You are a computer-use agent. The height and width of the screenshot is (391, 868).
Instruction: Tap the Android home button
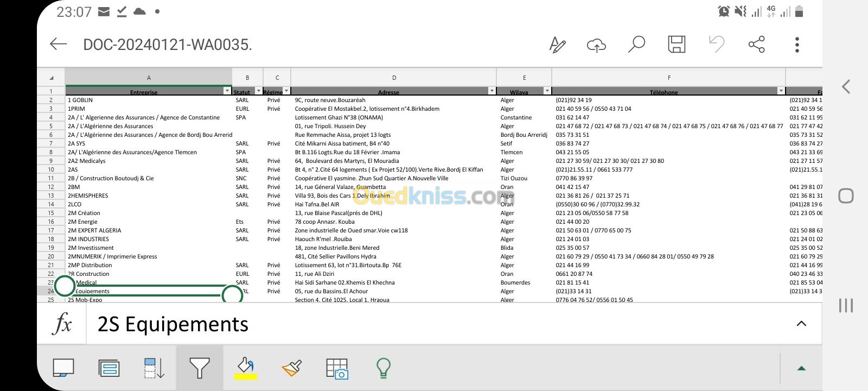(x=846, y=195)
